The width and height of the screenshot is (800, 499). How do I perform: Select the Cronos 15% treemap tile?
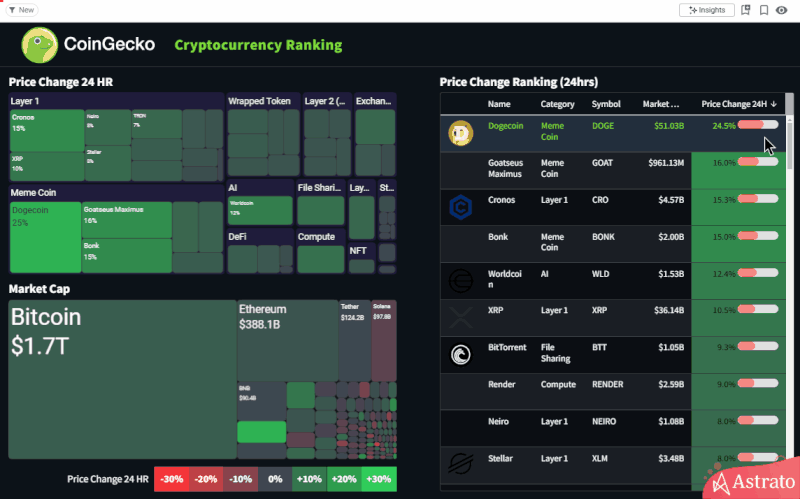pyautogui.click(x=47, y=130)
